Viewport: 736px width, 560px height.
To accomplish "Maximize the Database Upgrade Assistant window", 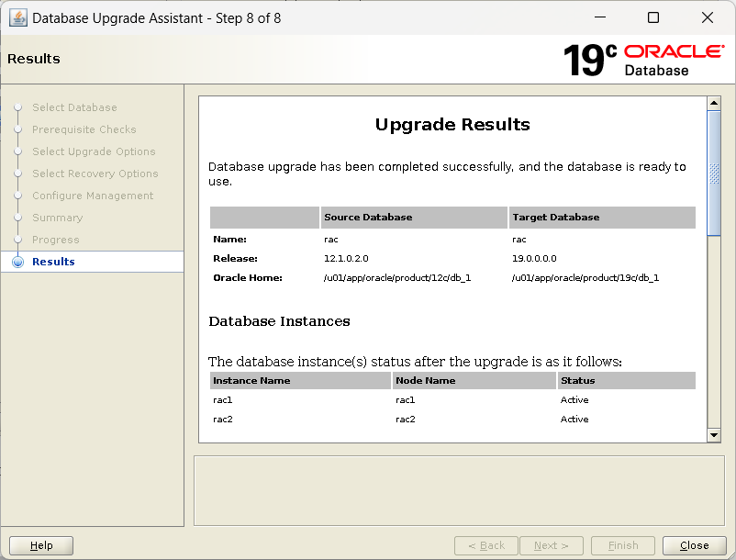I will pyautogui.click(x=652, y=17).
